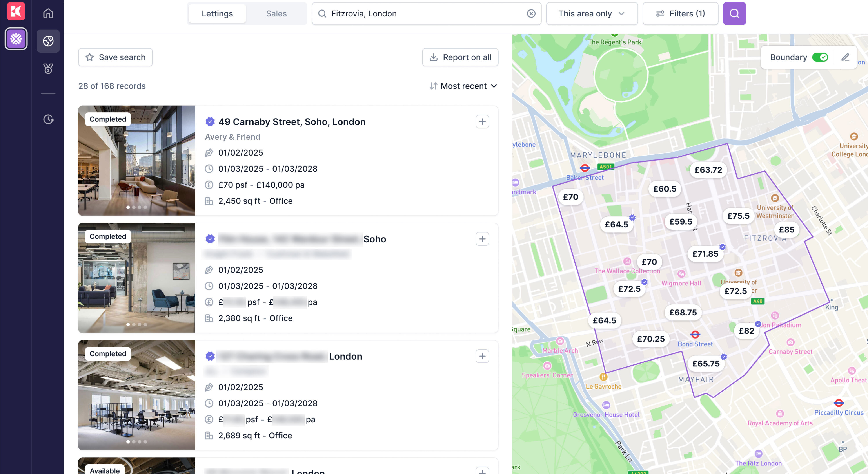Viewport: 868px width, 474px height.
Task: Click the purple search submit button
Action: (734, 13)
